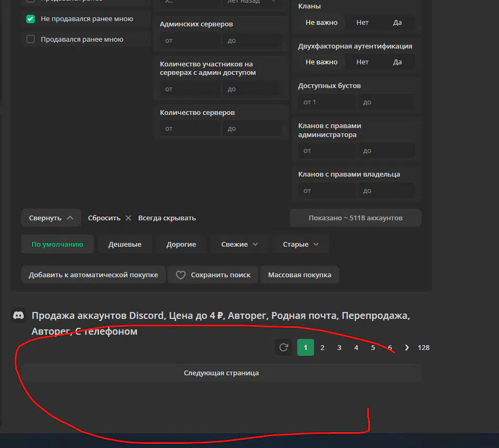Click the refresh icon beside pagination
The image size is (499, 448).
pyautogui.click(x=283, y=347)
